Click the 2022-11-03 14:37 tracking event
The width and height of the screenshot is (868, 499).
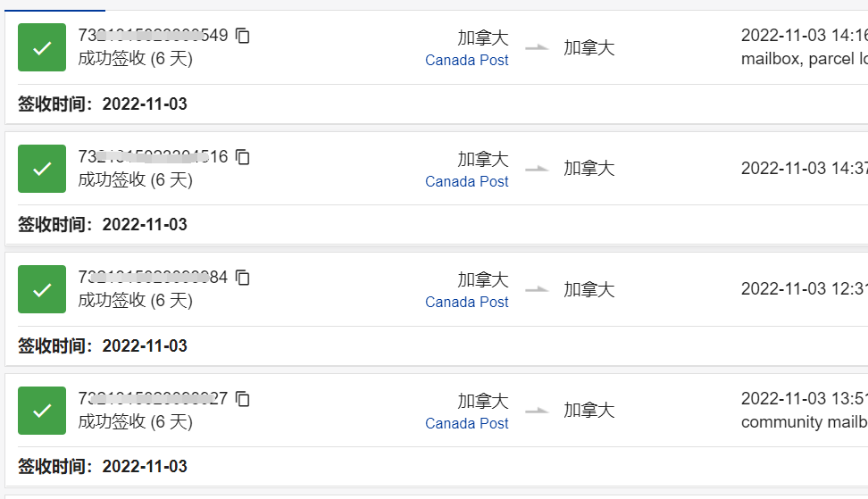(x=804, y=168)
